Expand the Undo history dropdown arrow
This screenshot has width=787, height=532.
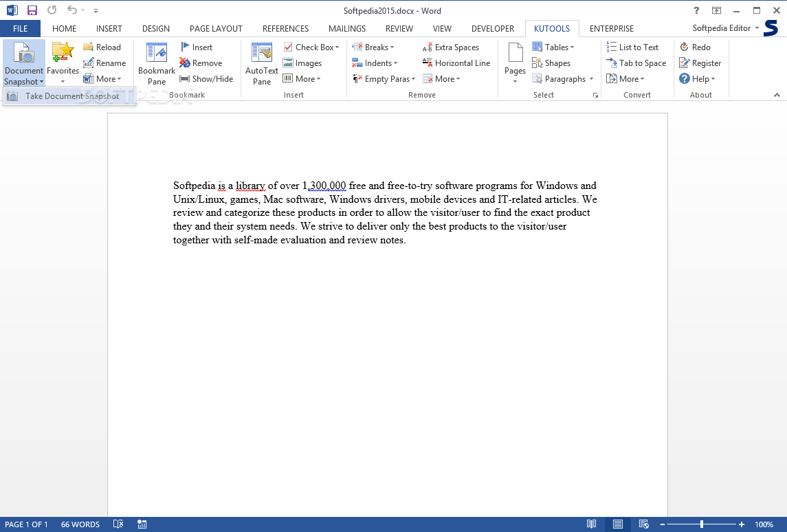83,10
